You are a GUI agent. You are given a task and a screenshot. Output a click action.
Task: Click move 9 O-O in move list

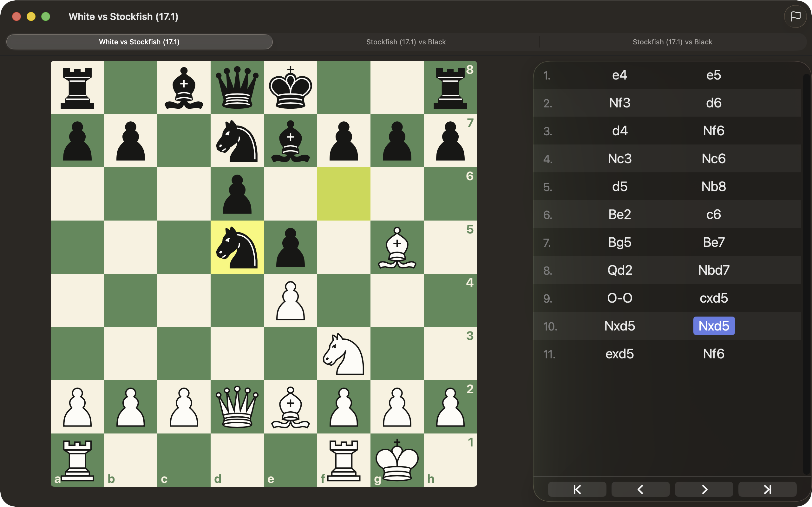[619, 298]
